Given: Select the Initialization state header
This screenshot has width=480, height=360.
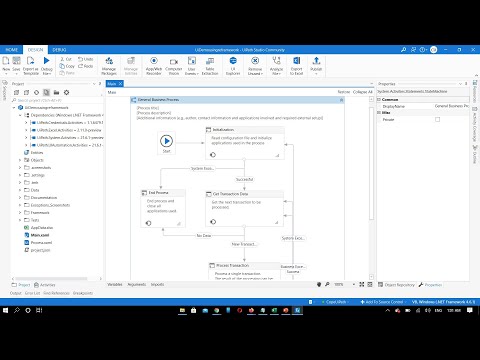Looking at the screenshot, I should pos(245,130).
